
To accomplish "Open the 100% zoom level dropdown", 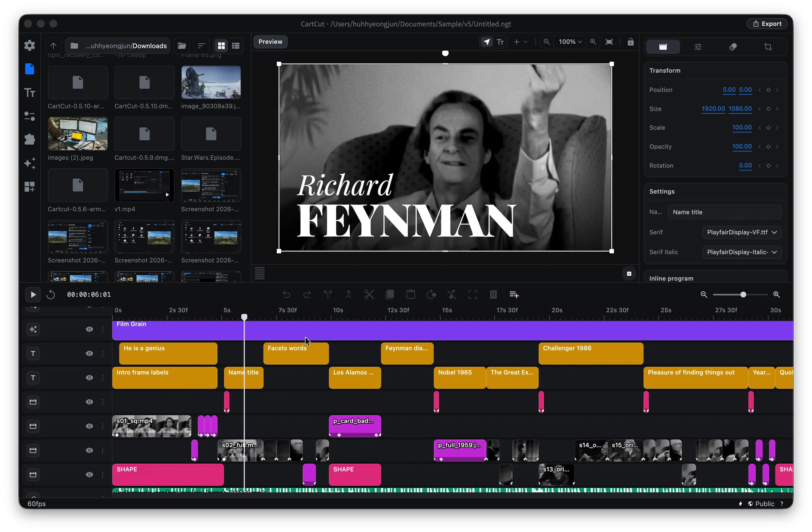I will 570,42.
